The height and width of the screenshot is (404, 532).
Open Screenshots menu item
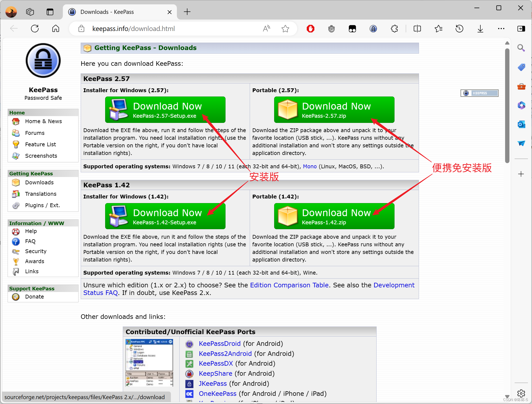coord(41,156)
